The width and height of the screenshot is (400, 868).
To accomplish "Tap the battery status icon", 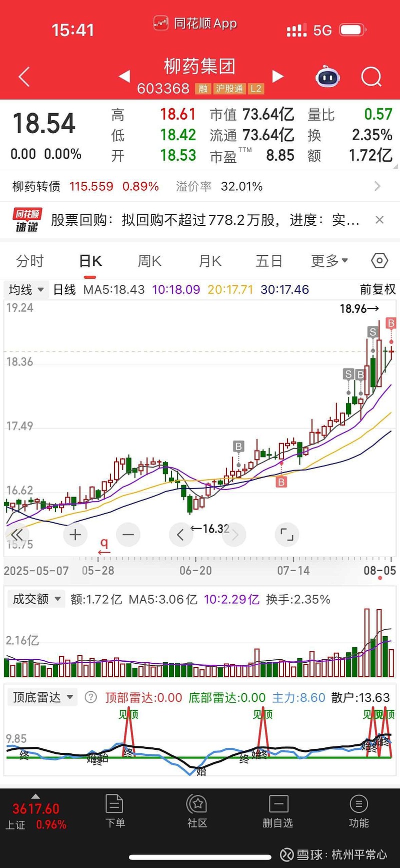I will [352, 30].
